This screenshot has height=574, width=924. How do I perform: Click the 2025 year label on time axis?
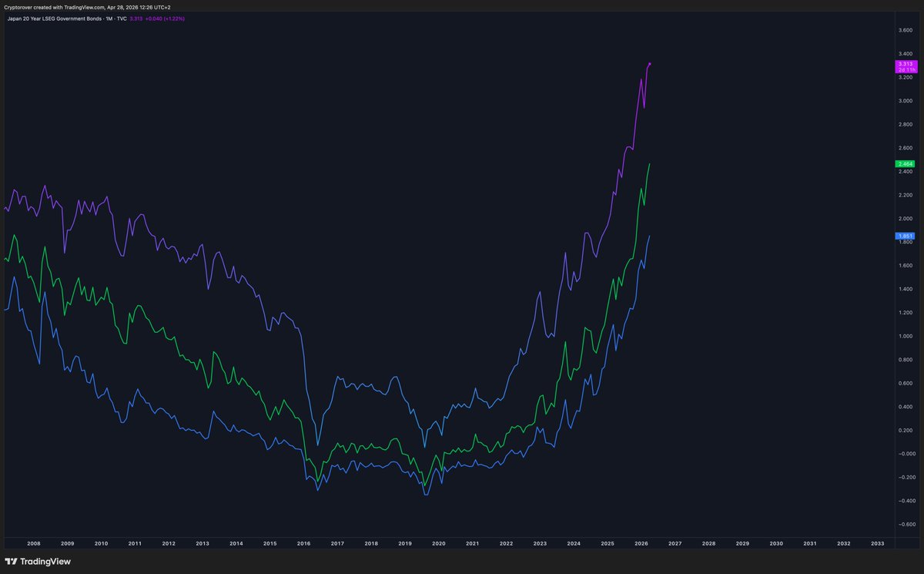tap(608, 543)
